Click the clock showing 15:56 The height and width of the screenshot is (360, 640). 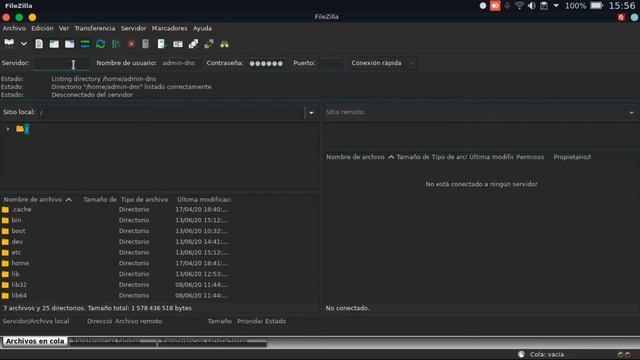pyautogui.click(x=622, y=6)
